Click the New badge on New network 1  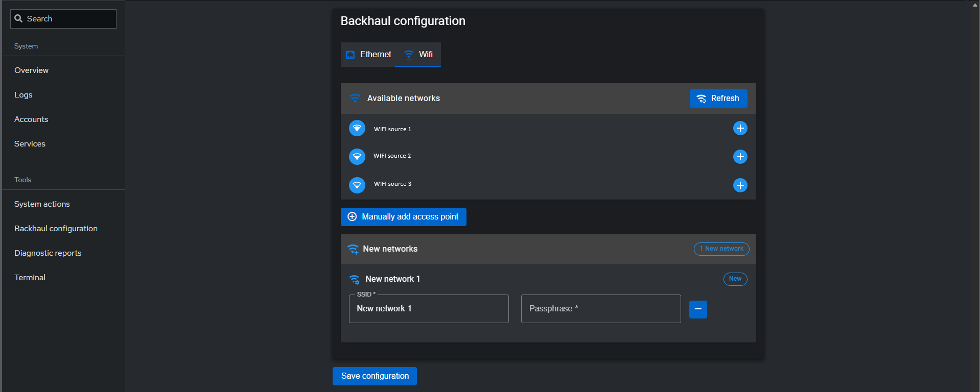tap(735, 279)
